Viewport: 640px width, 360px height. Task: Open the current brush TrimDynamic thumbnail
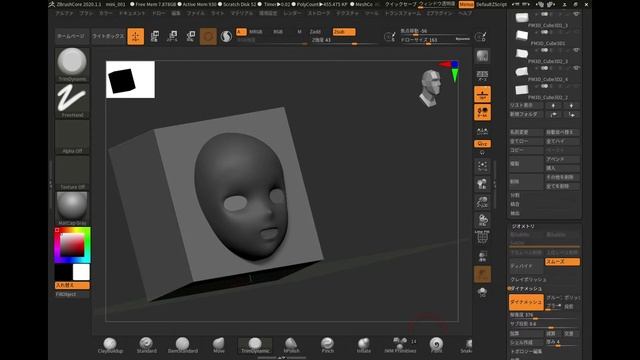72,64
